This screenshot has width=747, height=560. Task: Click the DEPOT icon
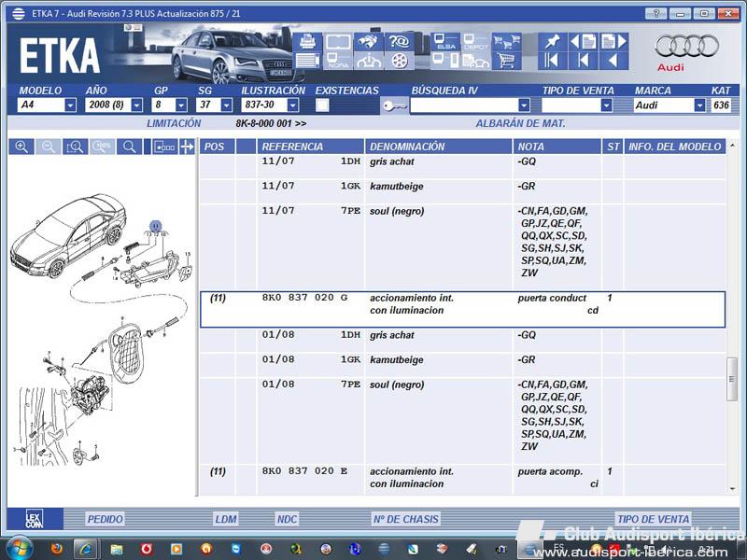tap(475, 42)
